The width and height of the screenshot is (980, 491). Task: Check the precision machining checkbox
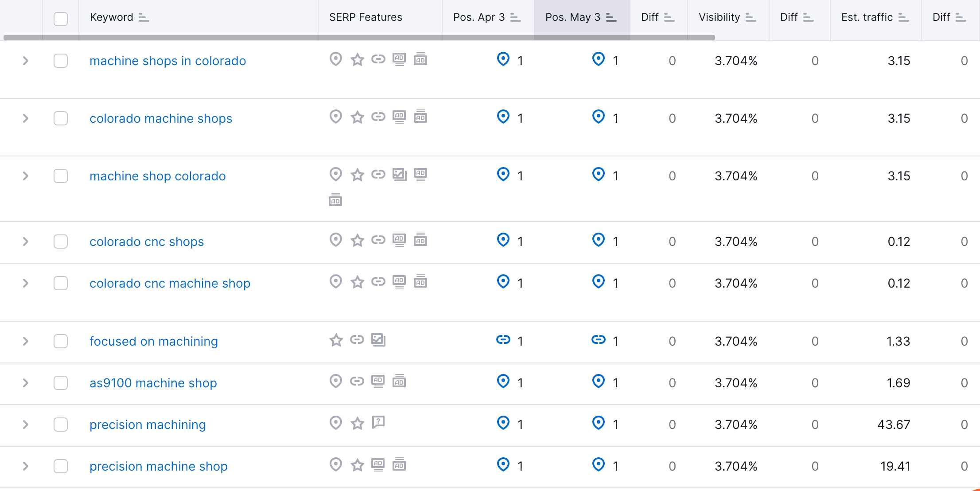tap(61, 425)
